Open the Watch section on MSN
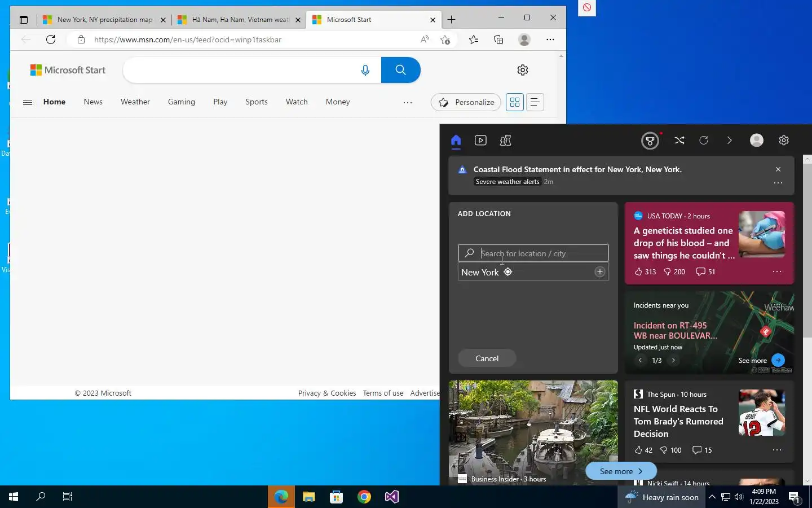 point(297,102)
